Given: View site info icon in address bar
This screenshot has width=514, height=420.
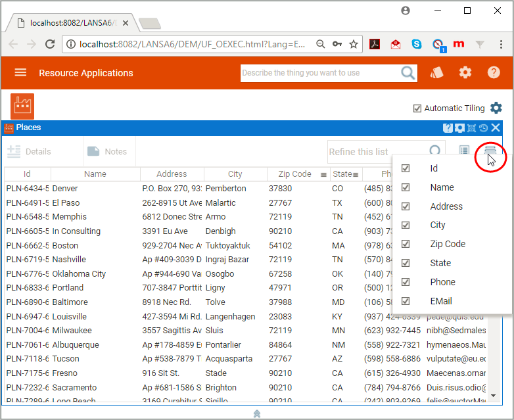Looking at the screenshot, I should point(71,44).
